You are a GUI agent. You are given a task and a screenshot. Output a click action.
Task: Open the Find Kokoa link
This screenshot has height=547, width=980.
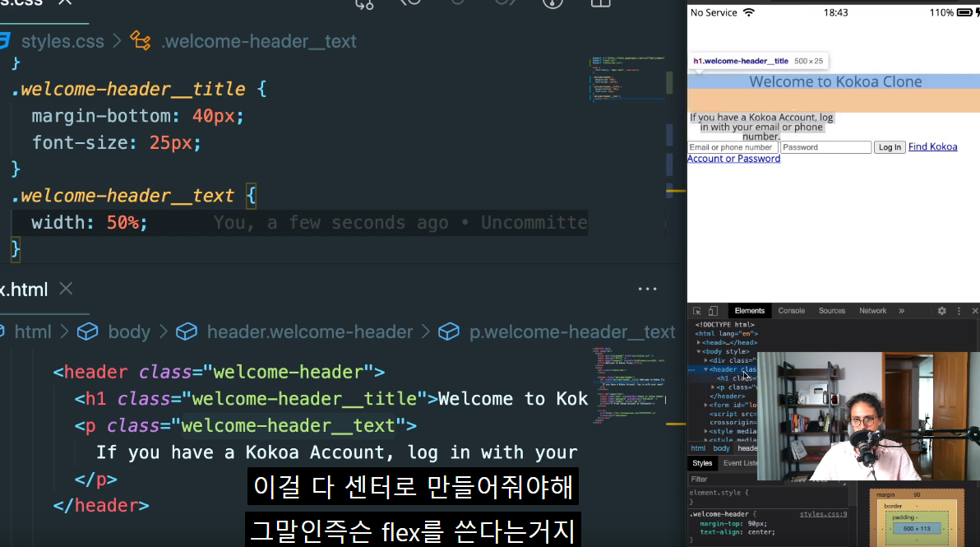click(932, 147)
